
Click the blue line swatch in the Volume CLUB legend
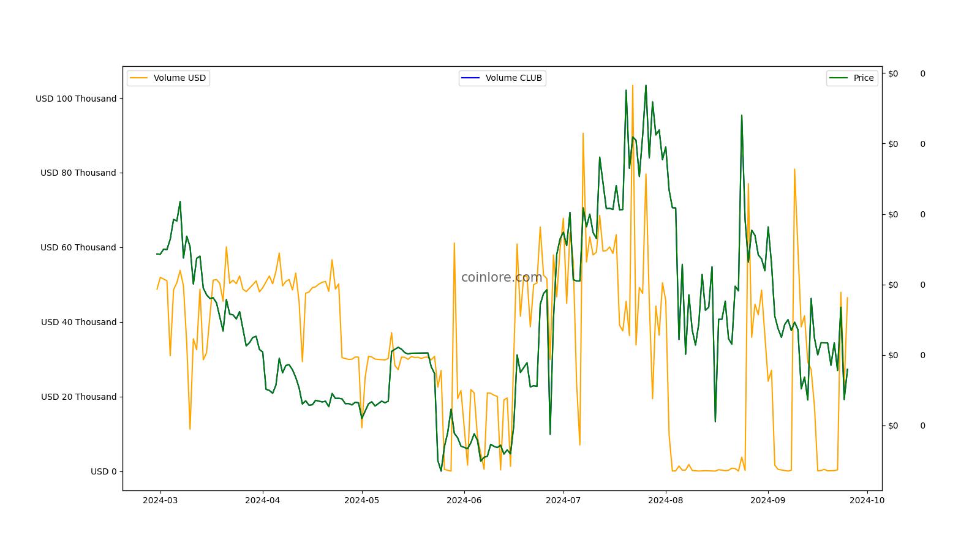(471, 78)
